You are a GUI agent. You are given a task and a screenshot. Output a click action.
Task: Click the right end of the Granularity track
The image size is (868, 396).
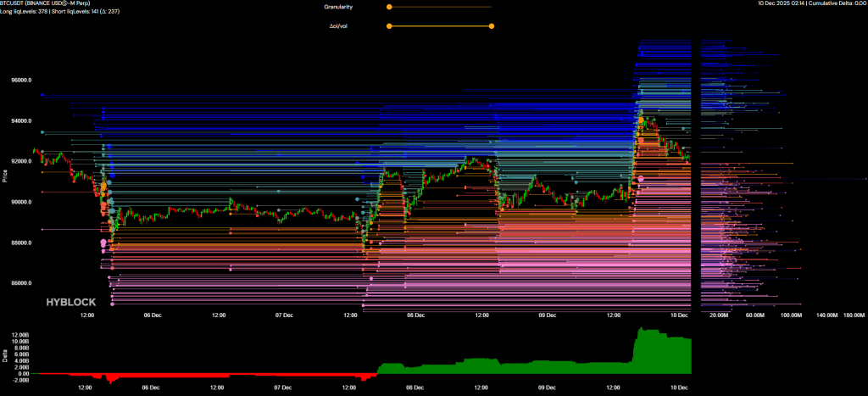491,7
